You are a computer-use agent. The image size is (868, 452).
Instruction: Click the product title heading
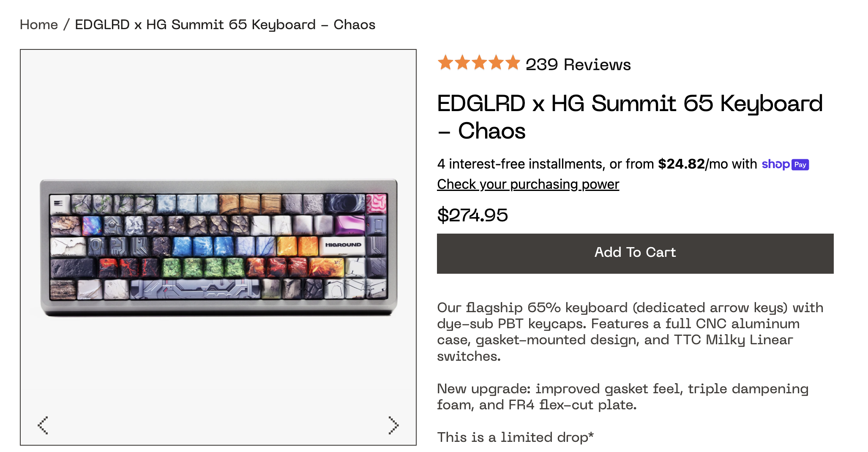pyautogui.click(x=630, y=117)
